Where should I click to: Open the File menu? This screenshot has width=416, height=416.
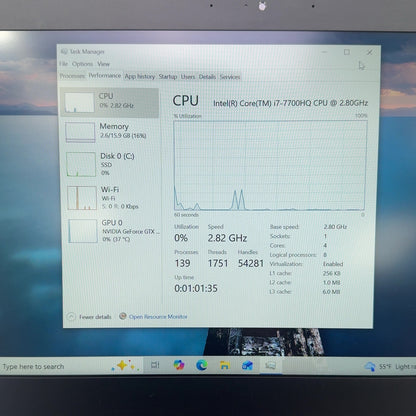[x=64, y=64]
